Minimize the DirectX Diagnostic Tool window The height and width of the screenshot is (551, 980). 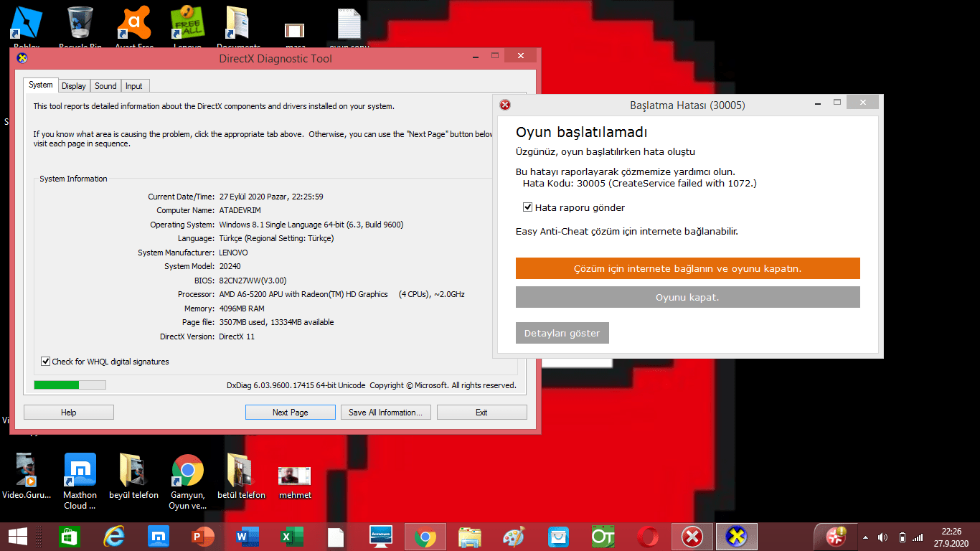click(x=476, y=55)
